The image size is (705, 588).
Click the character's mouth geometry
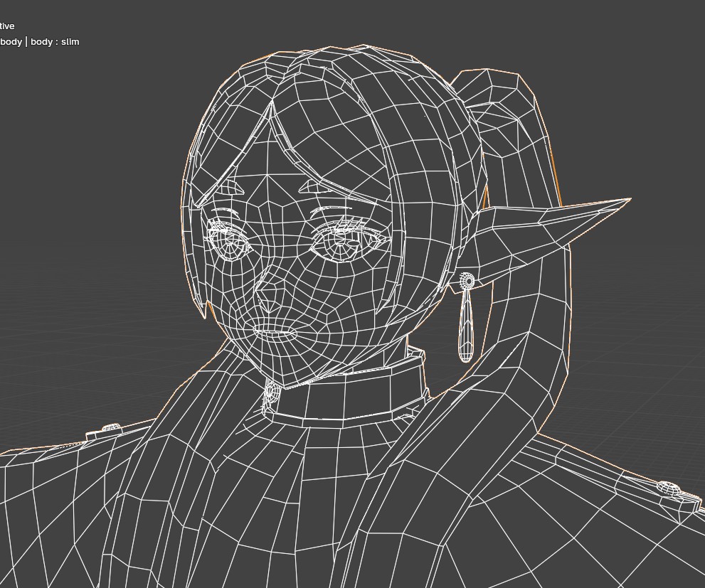tap(275, 332)
